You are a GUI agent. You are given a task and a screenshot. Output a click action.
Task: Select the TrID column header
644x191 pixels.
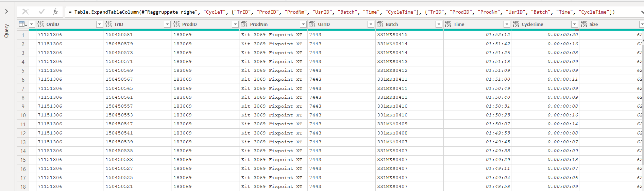click(x=138, y=24)
